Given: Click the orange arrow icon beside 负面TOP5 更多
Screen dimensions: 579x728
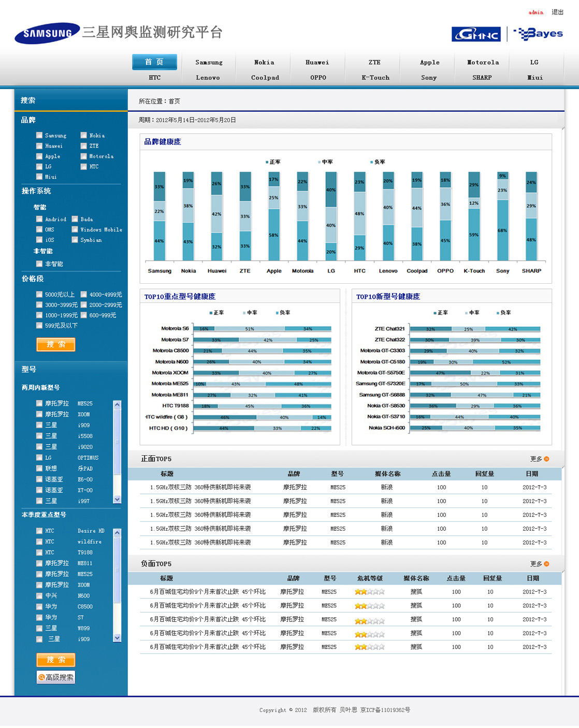Looking at the screenshot, I should click(x=546, y=564).
